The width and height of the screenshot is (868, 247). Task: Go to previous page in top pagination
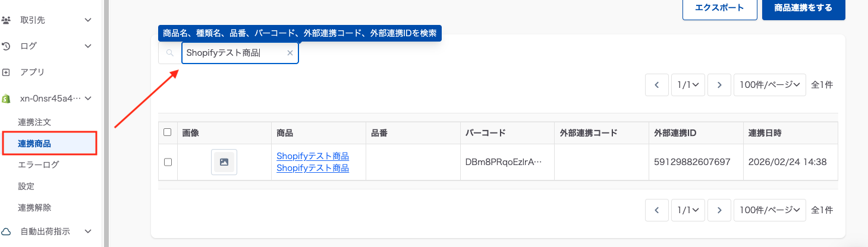(x=657, y=85)
